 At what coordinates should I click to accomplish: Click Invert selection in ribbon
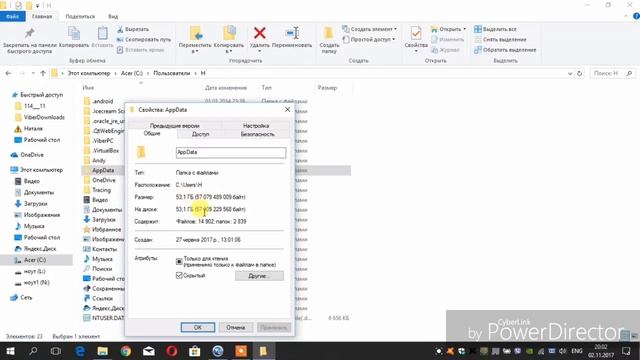pos(505,50)
